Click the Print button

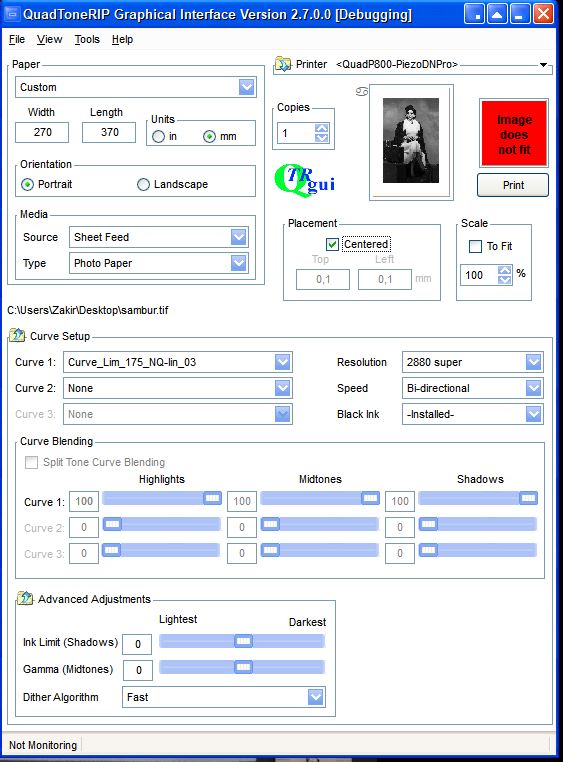pyautogui.click(x=513, y=185)
